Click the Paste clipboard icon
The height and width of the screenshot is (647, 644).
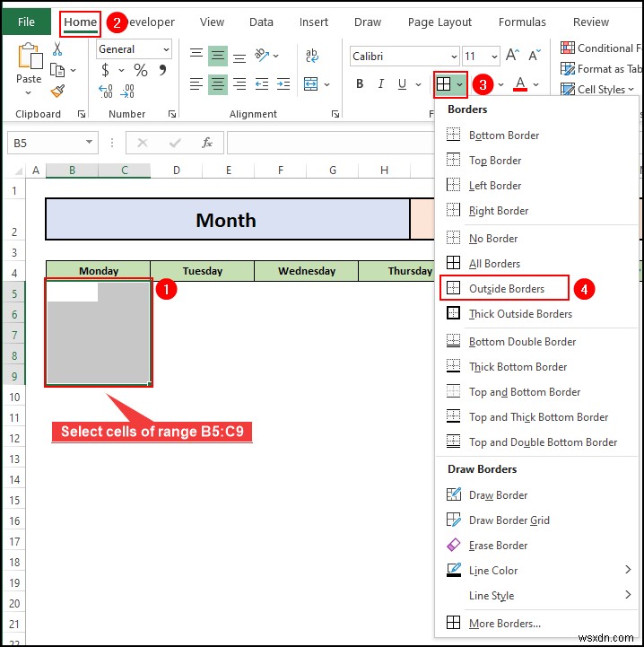tap(30, 56)
